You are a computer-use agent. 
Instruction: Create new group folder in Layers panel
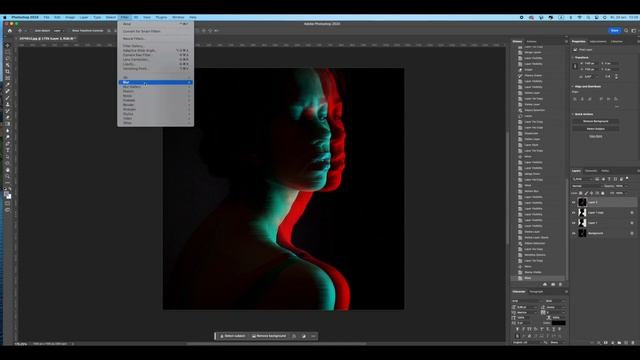pyautogui.click(x=620, y=343)
